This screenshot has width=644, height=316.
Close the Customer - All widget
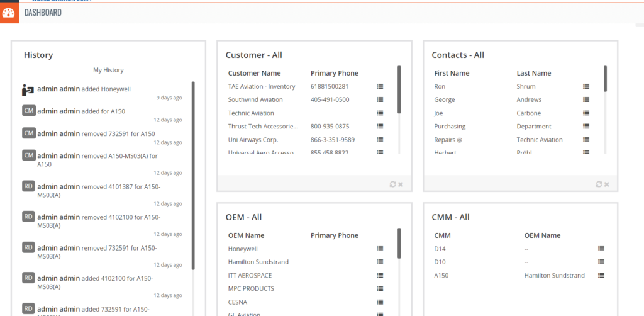[401, 184]
